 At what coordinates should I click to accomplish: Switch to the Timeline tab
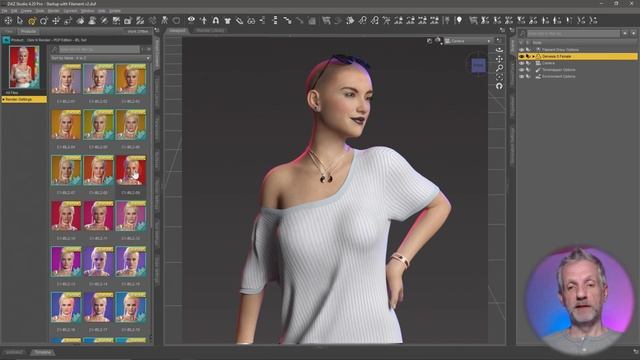pos(42,352)
